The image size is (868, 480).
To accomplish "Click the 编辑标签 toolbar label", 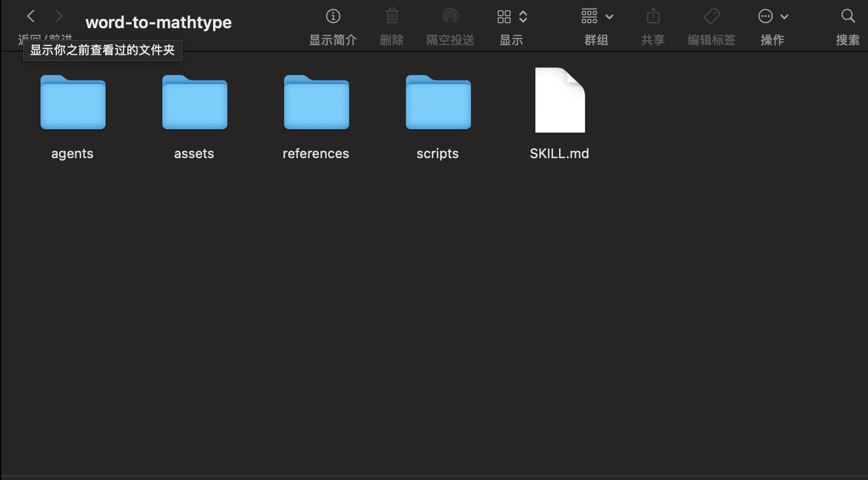I will click(x=711, y=40).
